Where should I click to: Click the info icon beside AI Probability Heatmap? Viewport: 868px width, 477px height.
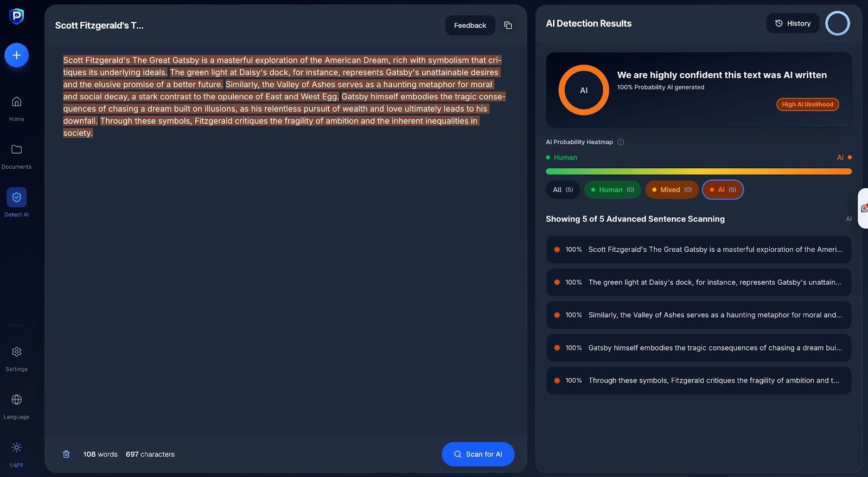[x=621, y=142]
